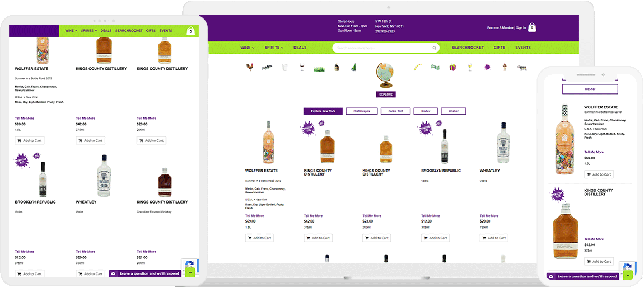Click cow icon on laptop screen
644x288 pixels.
(x=521, y=68)
